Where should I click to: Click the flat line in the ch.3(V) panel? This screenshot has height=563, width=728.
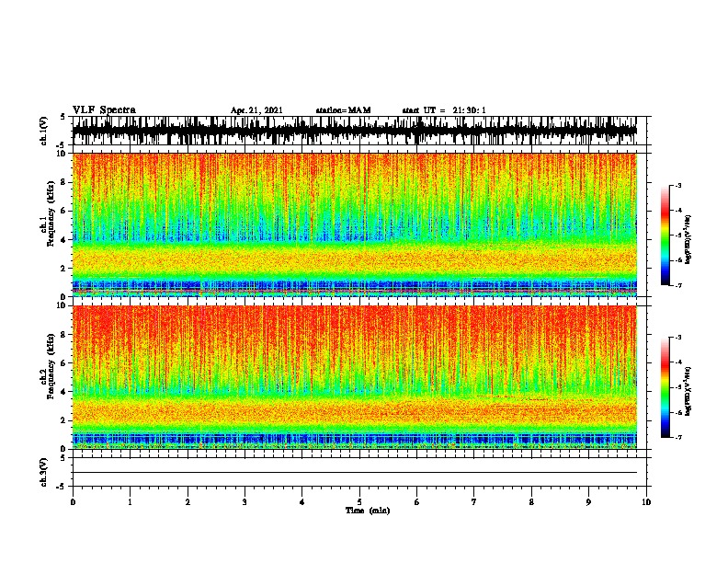355,473
